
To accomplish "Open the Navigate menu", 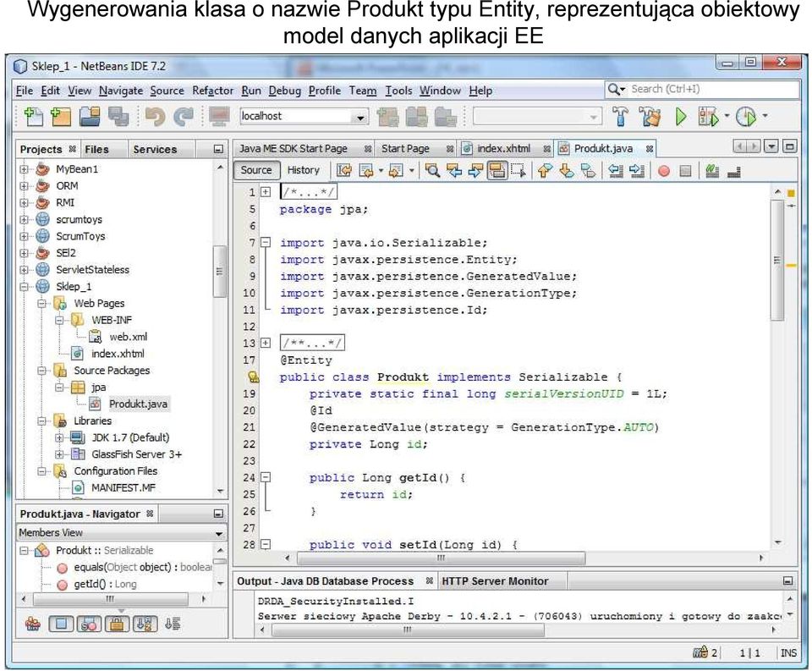I will pos(121,91).
